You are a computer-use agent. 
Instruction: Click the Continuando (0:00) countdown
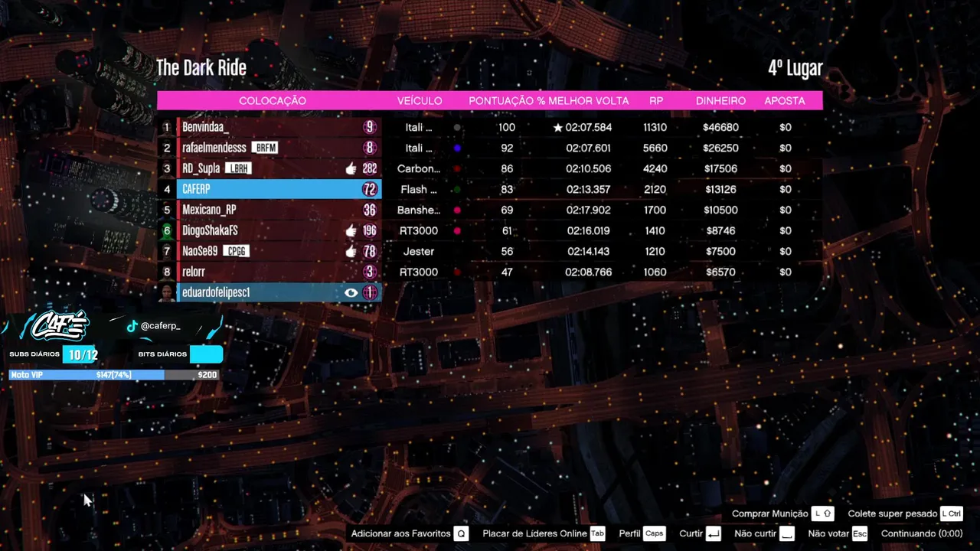tap(922, 533)
